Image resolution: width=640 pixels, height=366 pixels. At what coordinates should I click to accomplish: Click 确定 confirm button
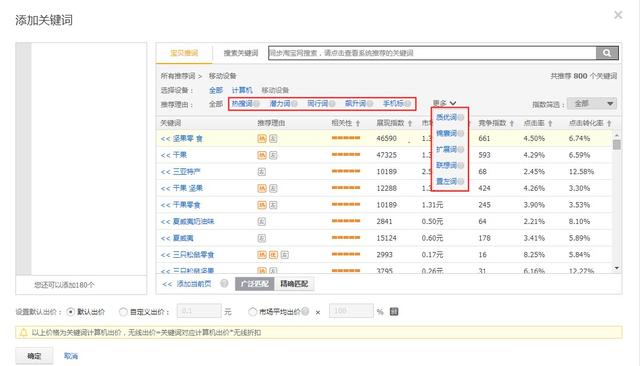[34, 356]
